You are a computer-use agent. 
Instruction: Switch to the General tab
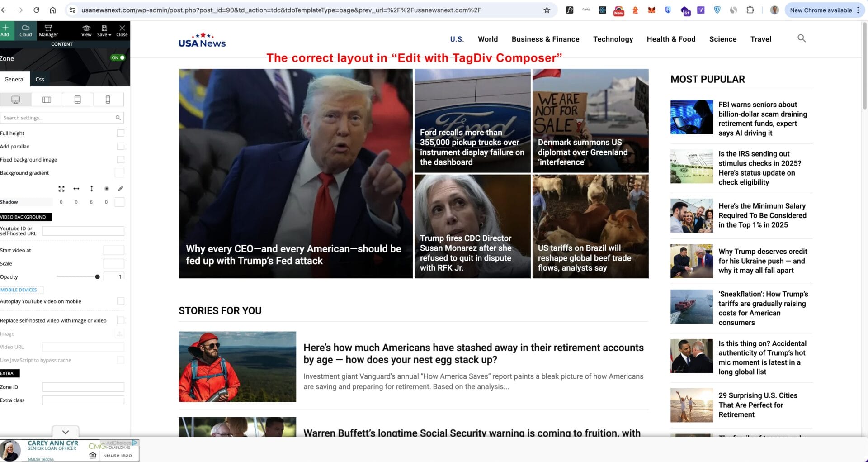14,79
